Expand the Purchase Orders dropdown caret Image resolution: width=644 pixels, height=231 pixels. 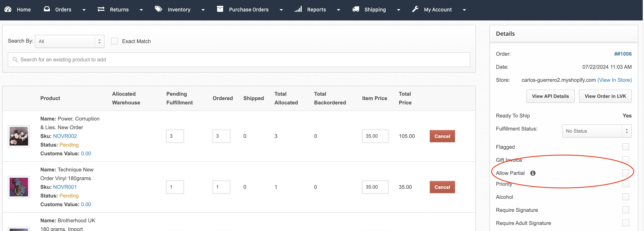(281, 10)
